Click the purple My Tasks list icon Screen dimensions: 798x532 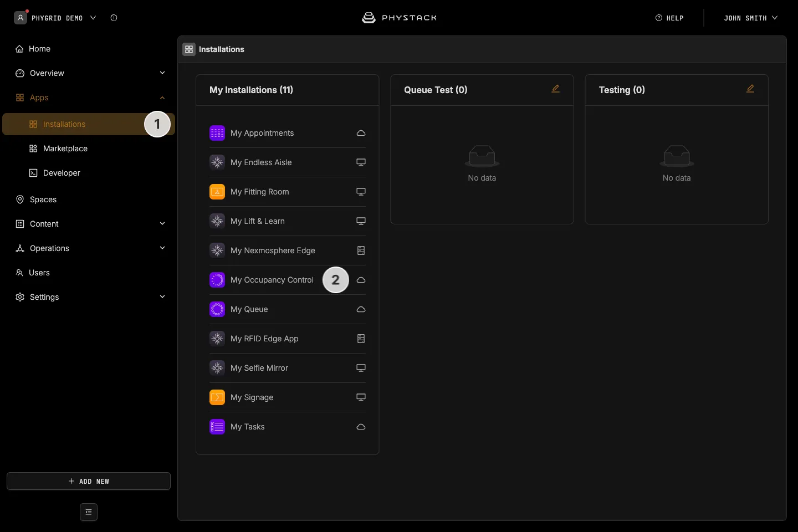[x=217, y=427]
